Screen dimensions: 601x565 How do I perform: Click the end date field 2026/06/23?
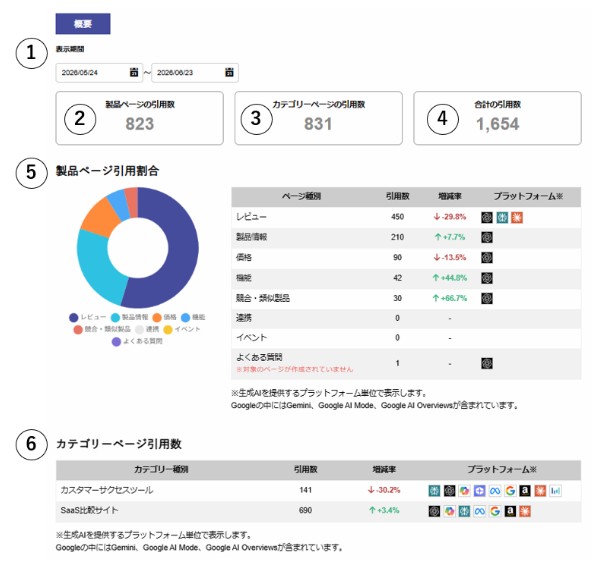195,72
